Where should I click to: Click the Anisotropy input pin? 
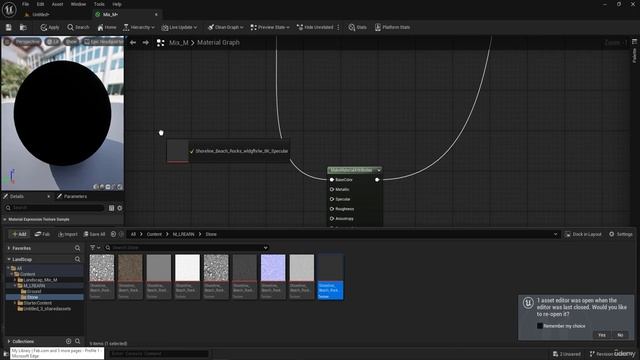[x=332, y=219]
